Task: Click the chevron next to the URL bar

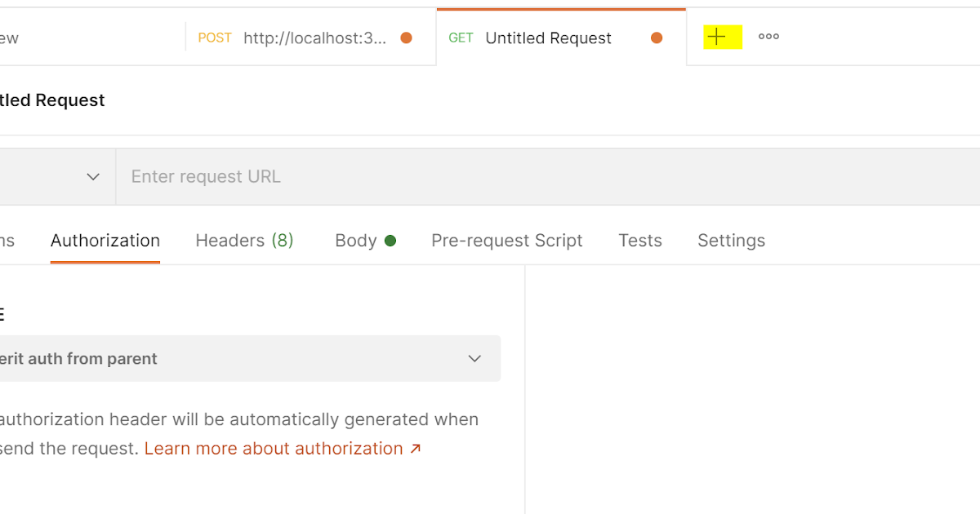Action: pos(92,176)
